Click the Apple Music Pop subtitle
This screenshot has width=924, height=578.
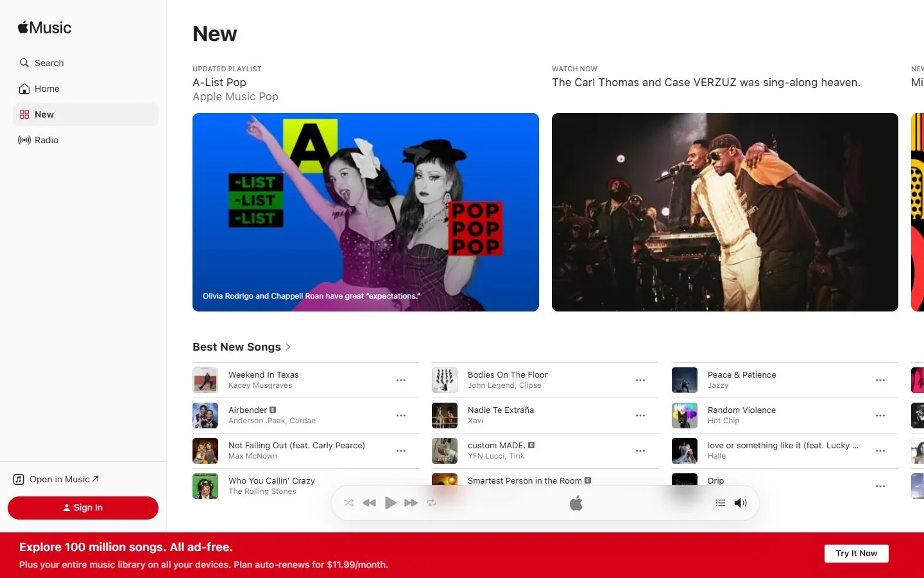point(235,96)
